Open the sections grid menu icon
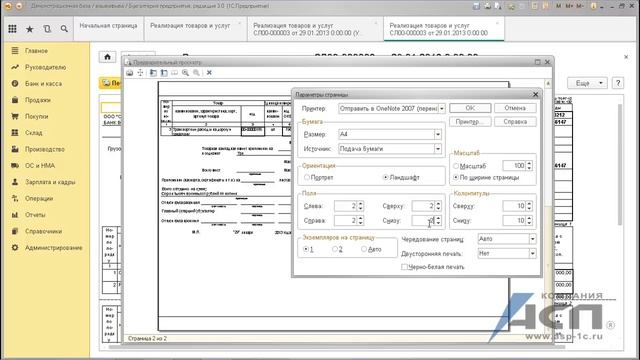Image resolution: width=640 pixels, height=360 pixels. coord(12,29)
